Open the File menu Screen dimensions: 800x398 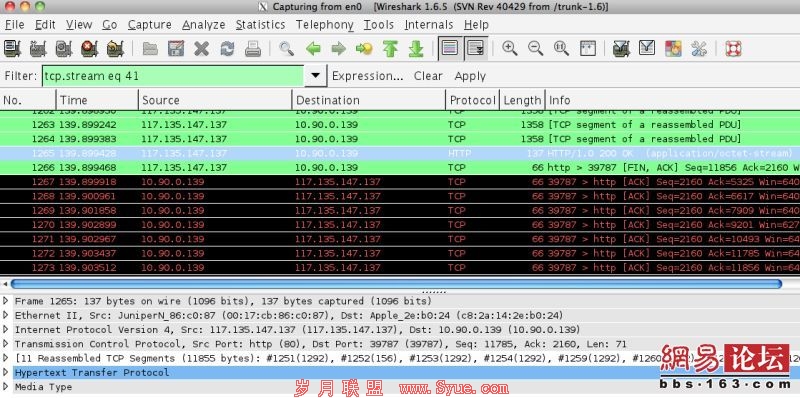click(14, 24)
